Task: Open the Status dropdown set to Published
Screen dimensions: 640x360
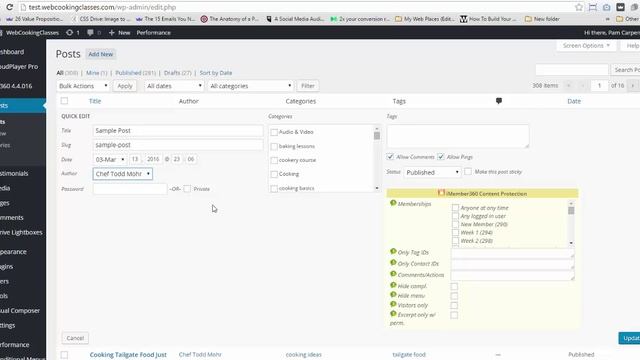Action: [x=432, y=172]
